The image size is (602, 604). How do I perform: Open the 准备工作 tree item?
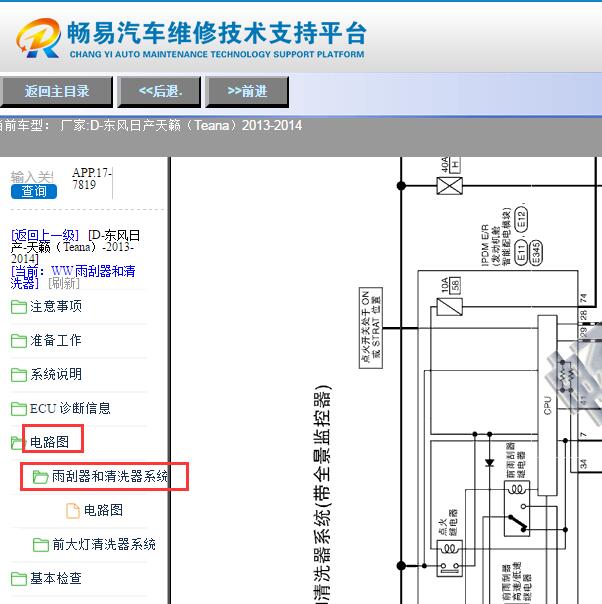point(56,341)
